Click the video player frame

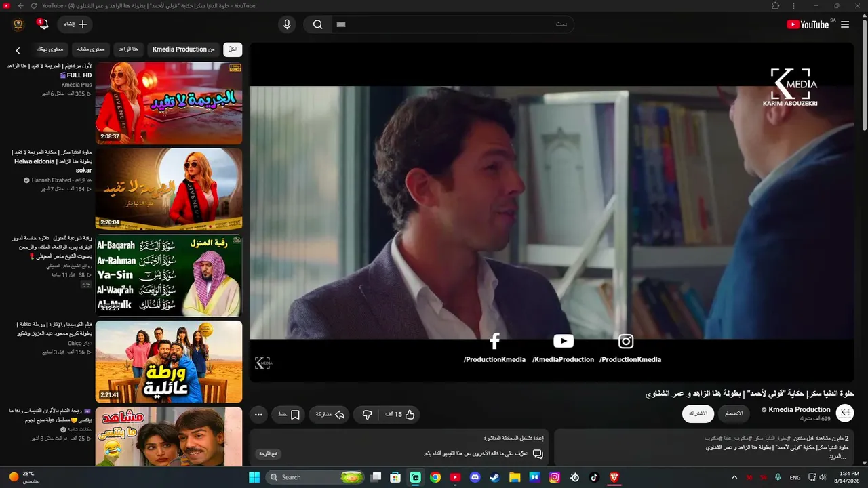tap(551, 212)
